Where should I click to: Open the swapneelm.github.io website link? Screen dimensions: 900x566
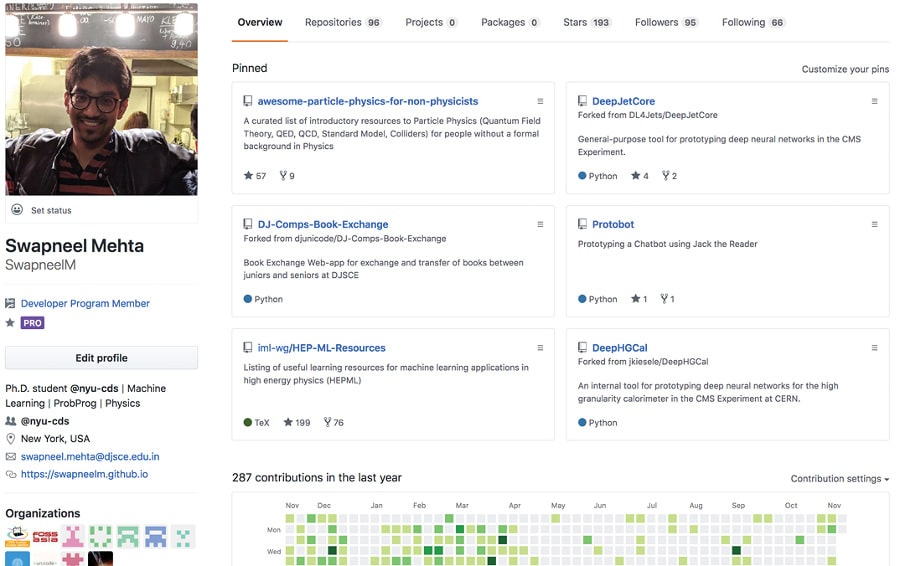point(84,474)
